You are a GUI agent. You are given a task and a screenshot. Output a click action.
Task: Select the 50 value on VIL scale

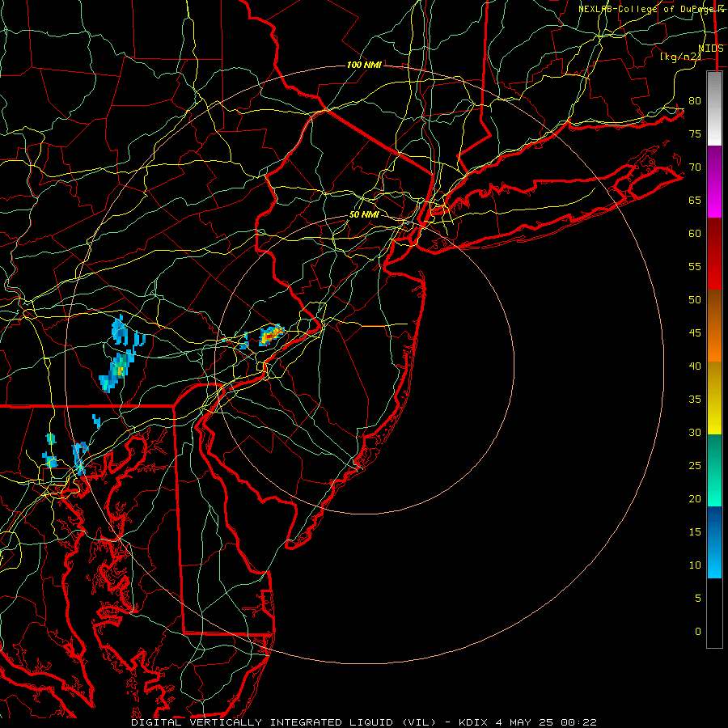695,299
